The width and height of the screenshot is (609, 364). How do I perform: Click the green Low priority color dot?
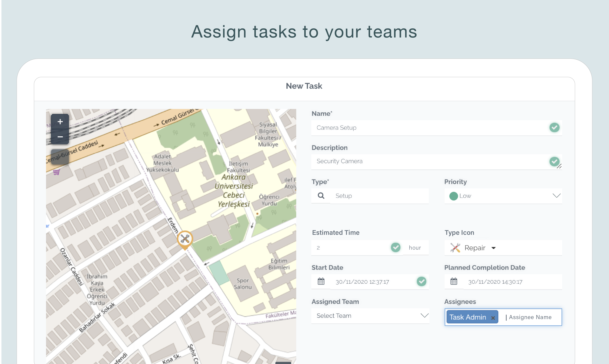pos(453,196)
